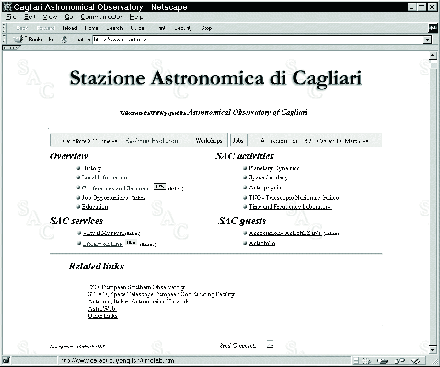The width and height of the screenshot is (440, 367).
Task: Open the TNG Telescopio Nazionale Galileo link
Action: [x=294, y=198]
